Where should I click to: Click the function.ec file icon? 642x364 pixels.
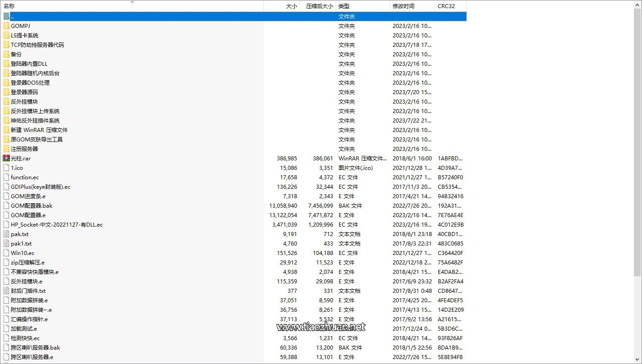6,177
